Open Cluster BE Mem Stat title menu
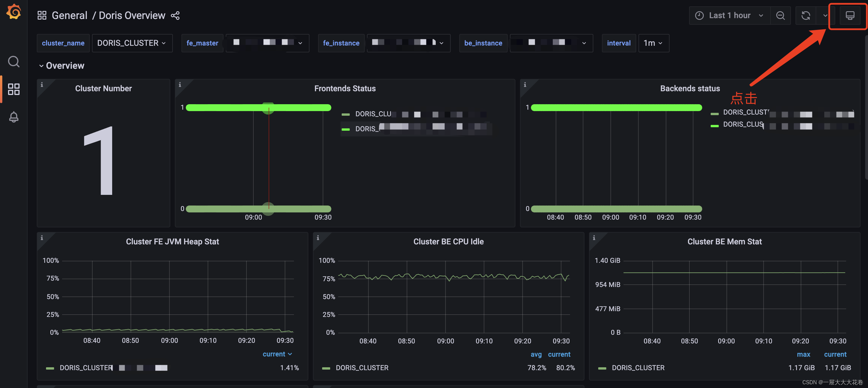The height and width of the screenshot is (388, 868). 724,241
